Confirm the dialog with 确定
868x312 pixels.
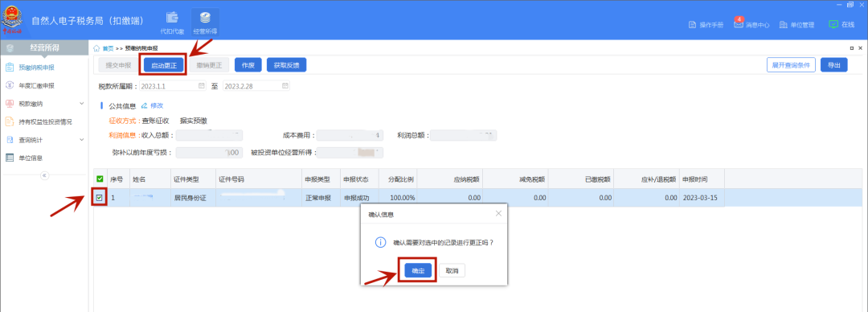[x=418, y=270]
